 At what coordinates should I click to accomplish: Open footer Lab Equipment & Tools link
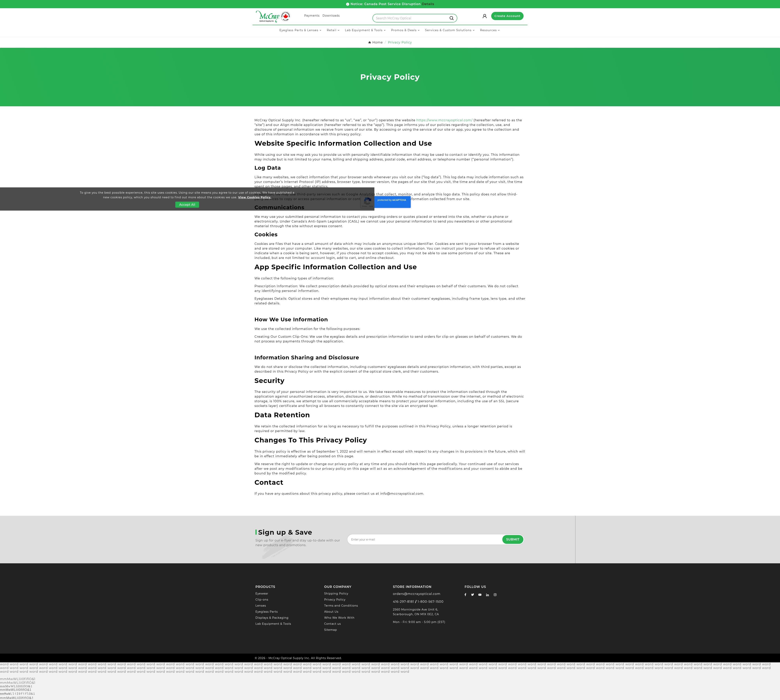(273, 624)
